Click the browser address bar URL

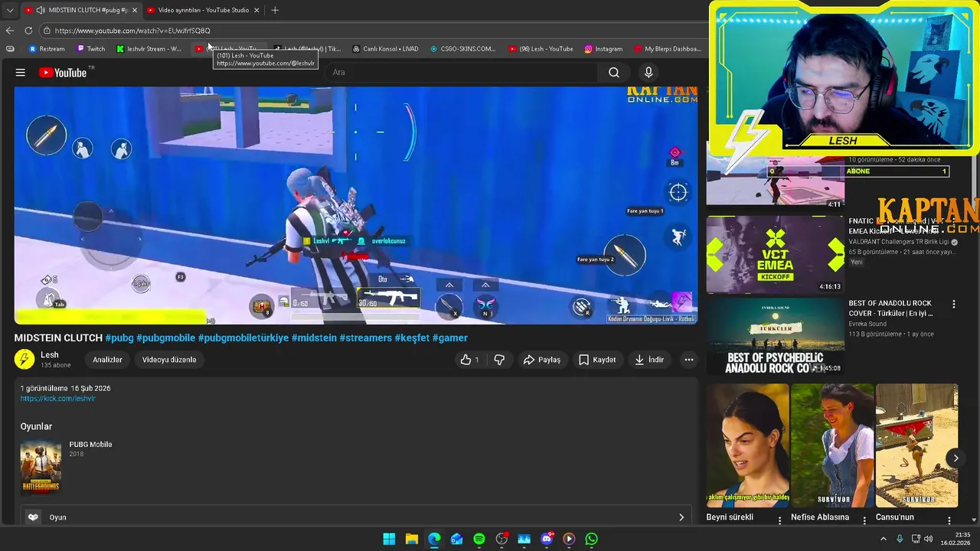point(132,31)
